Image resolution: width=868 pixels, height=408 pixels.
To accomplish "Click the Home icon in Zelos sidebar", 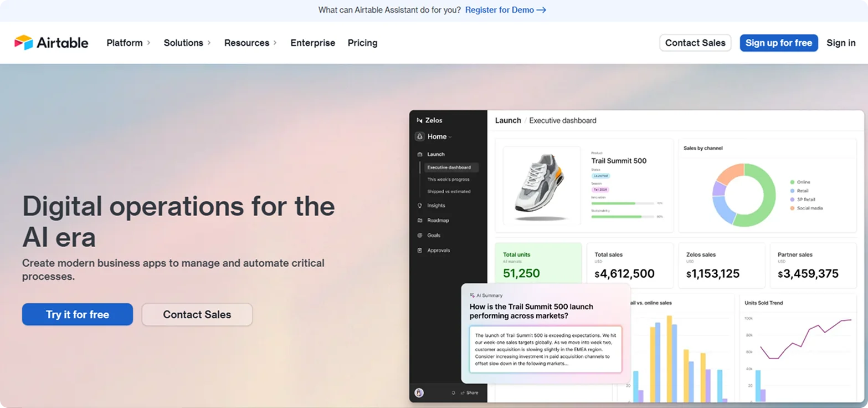I will [419, 136].
